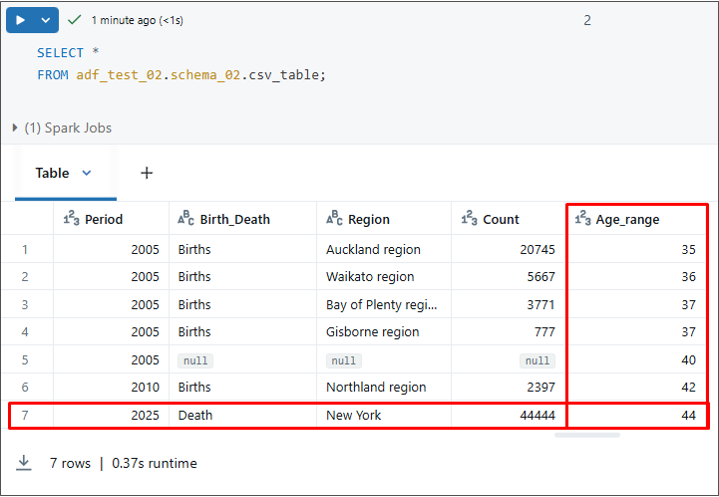Screen dimensions: 719x497
Task: Open the Table tab chevron menu
Action: (86, 173)
